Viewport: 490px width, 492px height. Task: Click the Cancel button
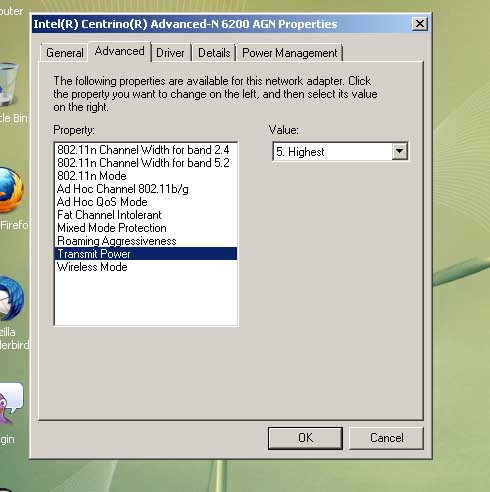pos(386,438)
